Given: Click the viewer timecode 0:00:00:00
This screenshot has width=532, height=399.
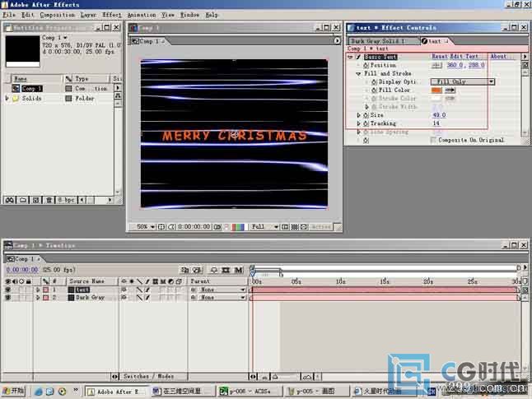Looking at the screenshot, I should (194, 227).
